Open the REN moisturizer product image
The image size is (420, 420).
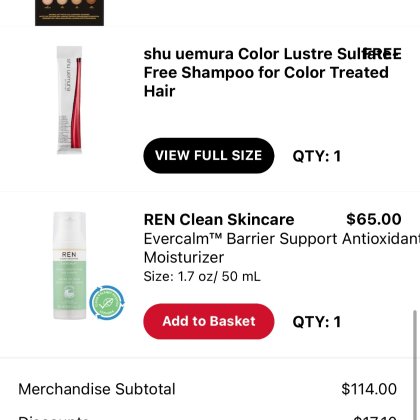click(x=69, y=266)
